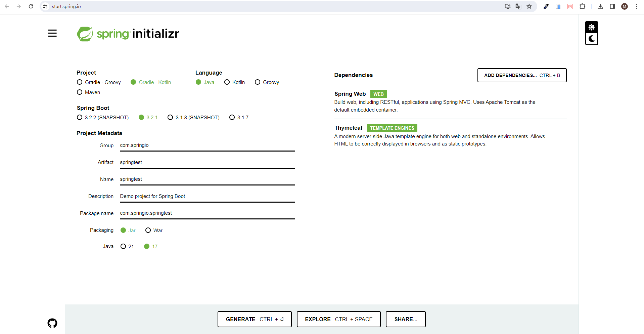Select Maven project type
Viewport: 644px width, 334px height.
tap(89, 92)
